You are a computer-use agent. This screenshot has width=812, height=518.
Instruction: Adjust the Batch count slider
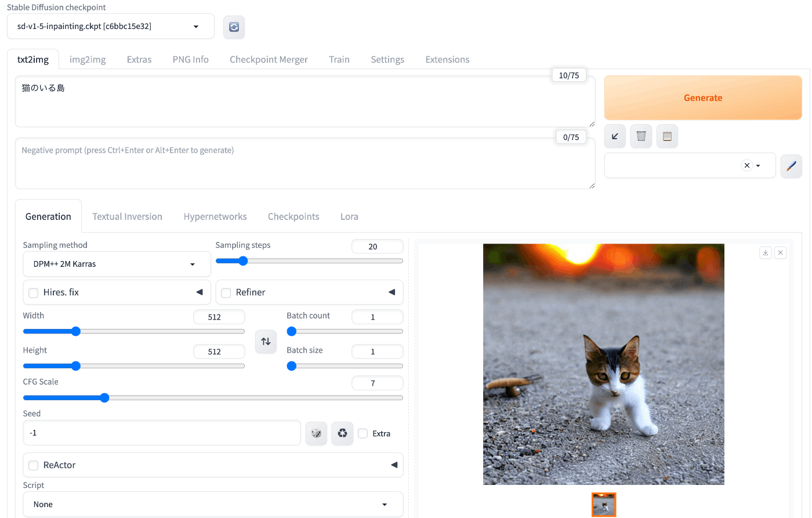[345, 332]
